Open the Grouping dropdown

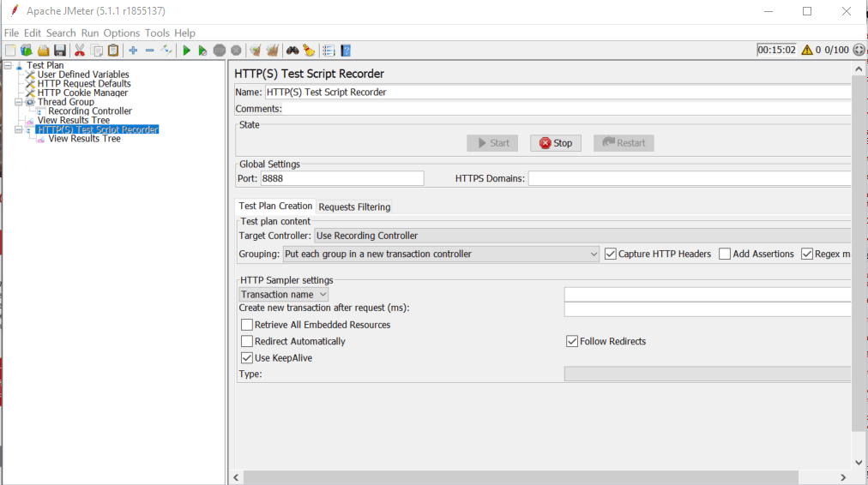441,254
